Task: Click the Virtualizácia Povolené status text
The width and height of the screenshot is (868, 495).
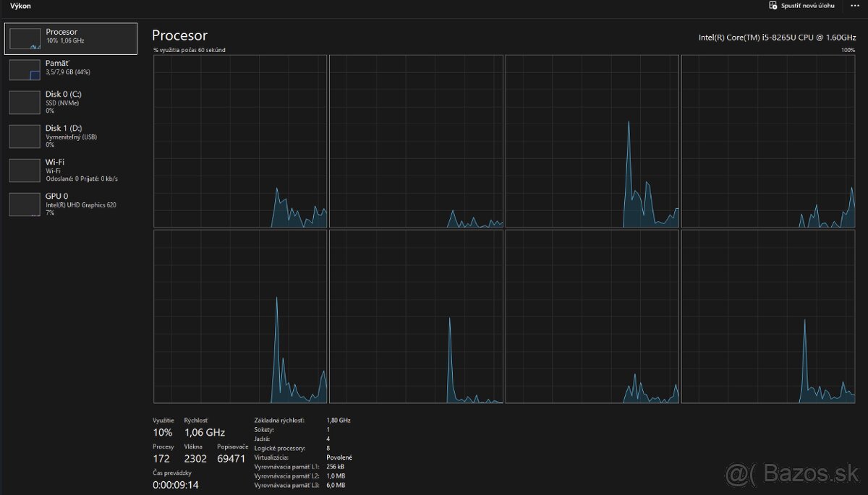Action: click(339, 457)
